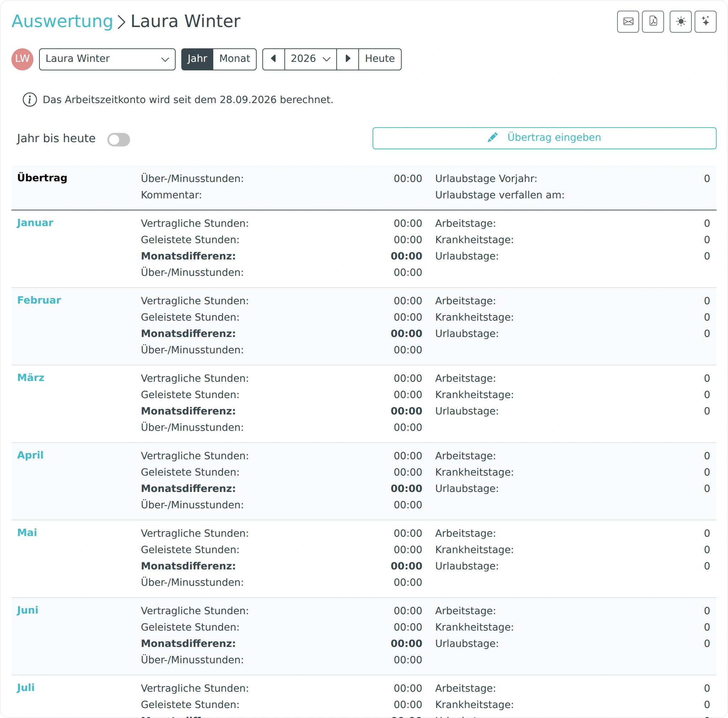Toggle the light theme sun icon
728x718 pixels.
(680, 22)
